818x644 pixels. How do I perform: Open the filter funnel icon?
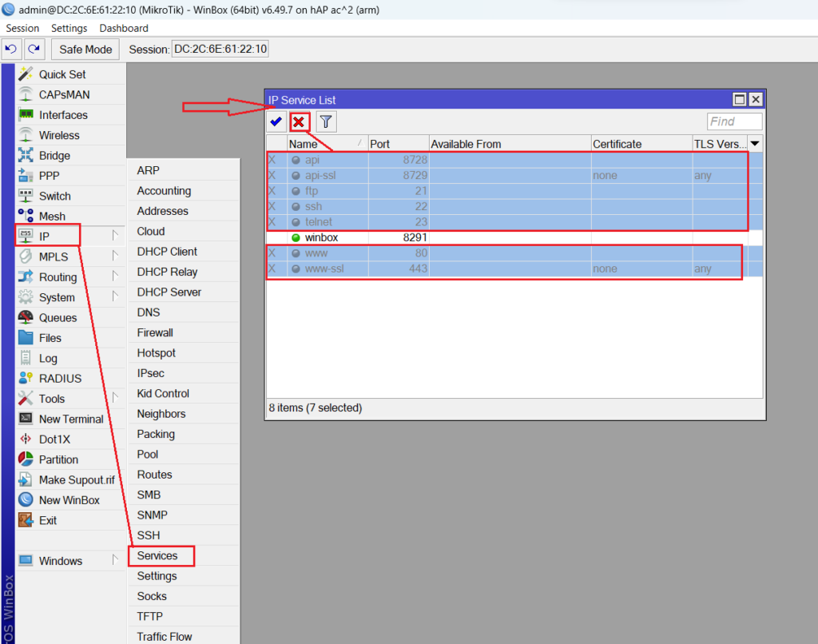(x=326, y=121)
